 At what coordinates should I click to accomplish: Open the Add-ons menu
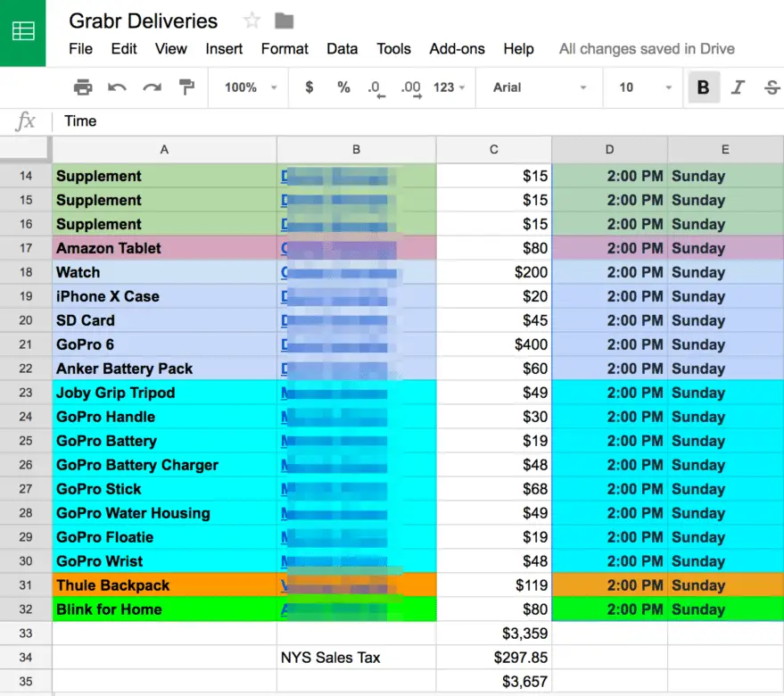tap(457, 49)
